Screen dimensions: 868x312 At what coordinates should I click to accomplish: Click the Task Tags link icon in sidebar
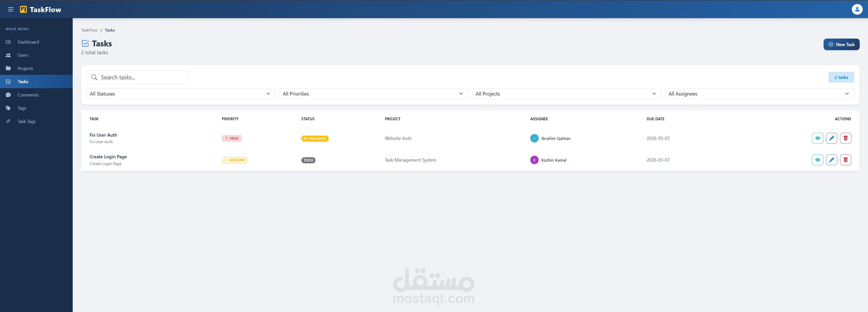(x=8, y=121)
